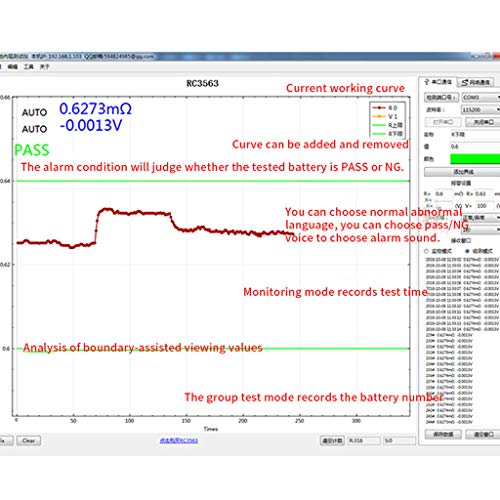Open the blue RC3563 hyperlink below chart
This screenshot has width=500, height=500.
tap(179, 441)
